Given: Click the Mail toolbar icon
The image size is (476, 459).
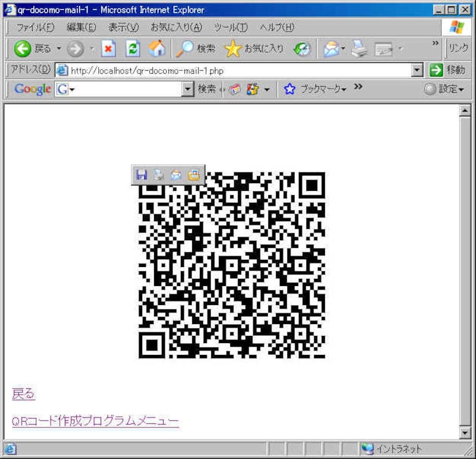Looking at the screenshot, I should [331, 49].
